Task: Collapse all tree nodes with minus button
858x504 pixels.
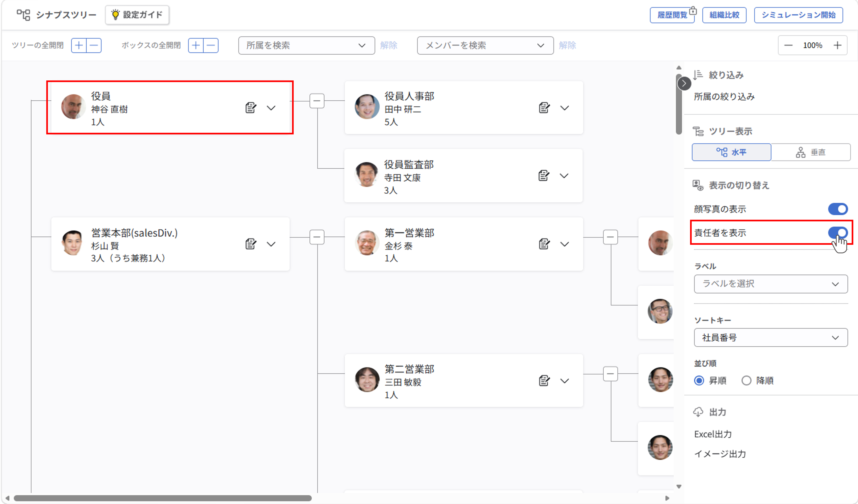Action: tap(94, 45)
